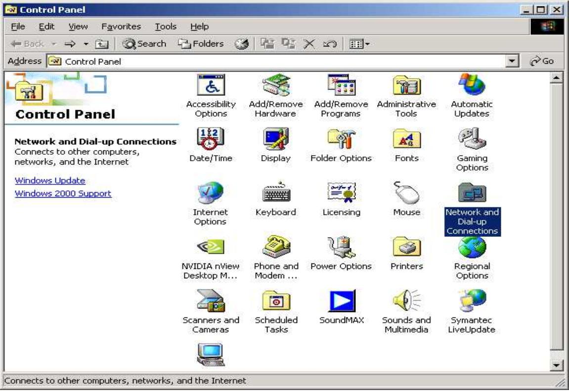Follow the Windows Update link
Image resolution: width=569 pixels, height=392 pixels.
(x=50, y=180)
